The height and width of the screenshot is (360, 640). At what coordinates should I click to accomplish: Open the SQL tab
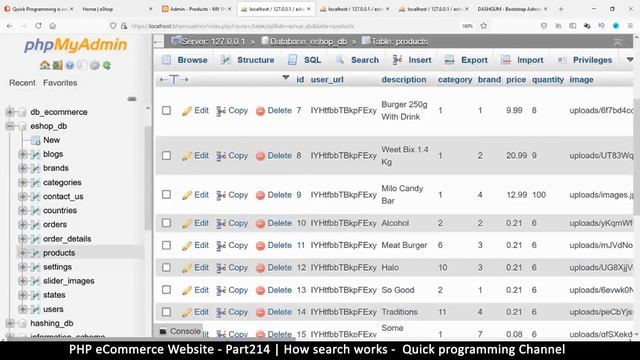click(304, 60)
